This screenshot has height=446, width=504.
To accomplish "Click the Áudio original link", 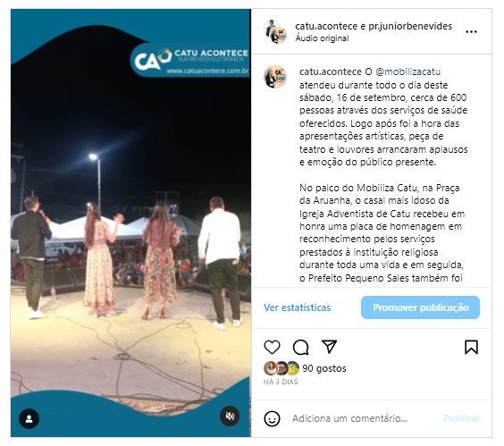I will [322, 38].
